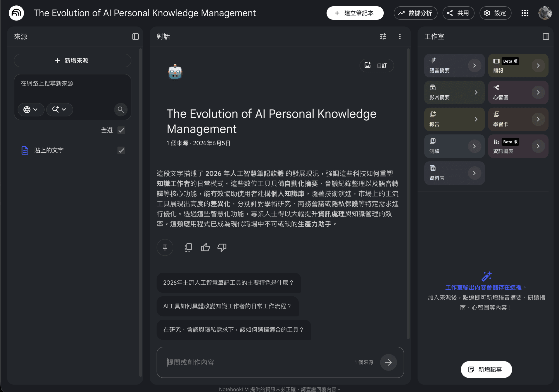Expand 簡報 options chevron

click(x=538, y=65)
